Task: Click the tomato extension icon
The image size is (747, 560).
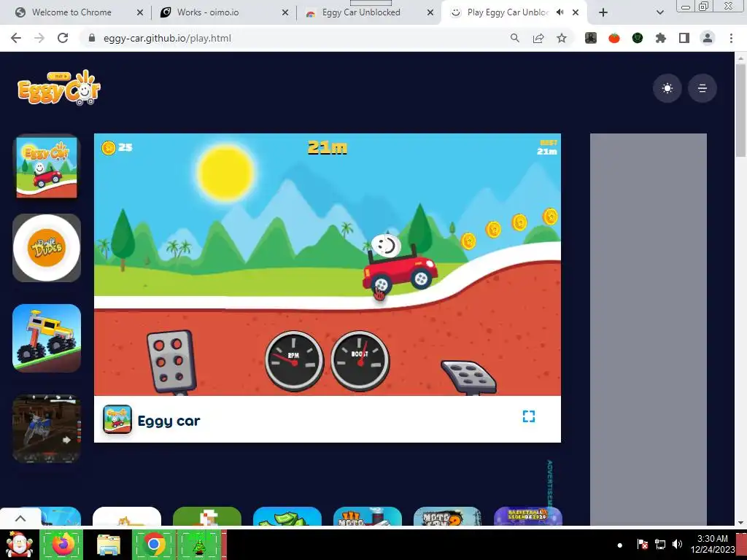Action: click(614, 38)
